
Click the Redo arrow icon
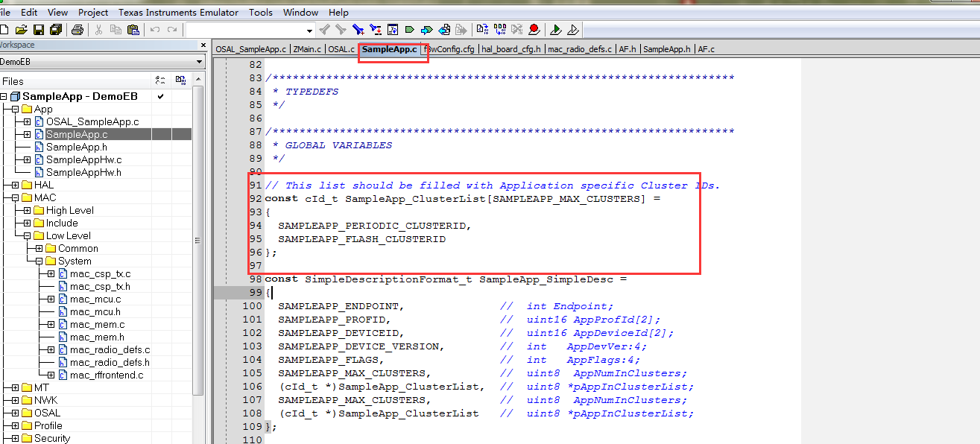[172, 30]
